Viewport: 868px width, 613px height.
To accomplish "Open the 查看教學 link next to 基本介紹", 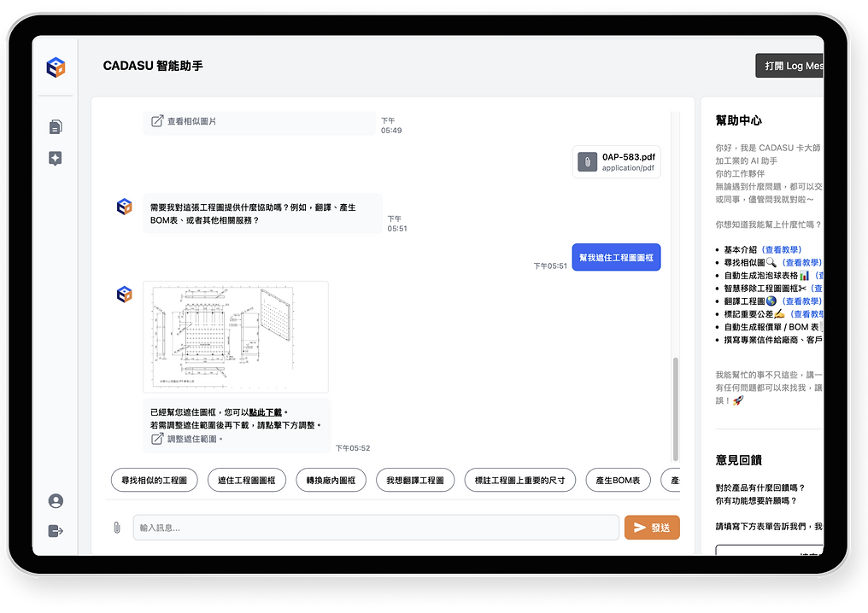I will [x=783, y=249].
